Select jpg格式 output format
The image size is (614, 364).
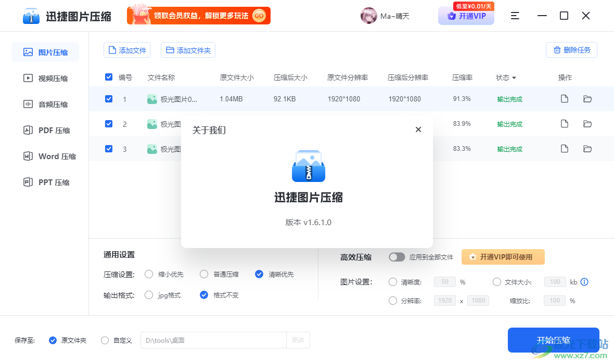tap(149, 295)
